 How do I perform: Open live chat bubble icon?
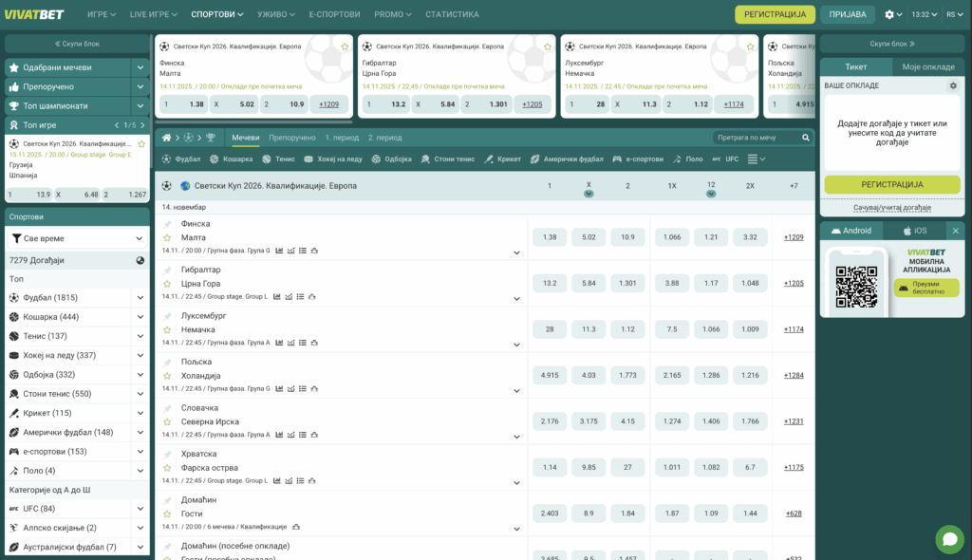tap(948, 539)
